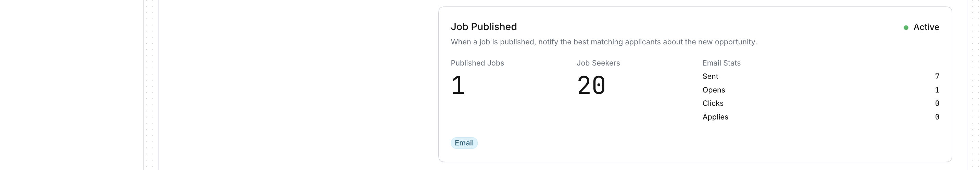The image size is (980, 170).
Task: Click the dotted strip at far right edge
Action: click(x=973, y=85)
